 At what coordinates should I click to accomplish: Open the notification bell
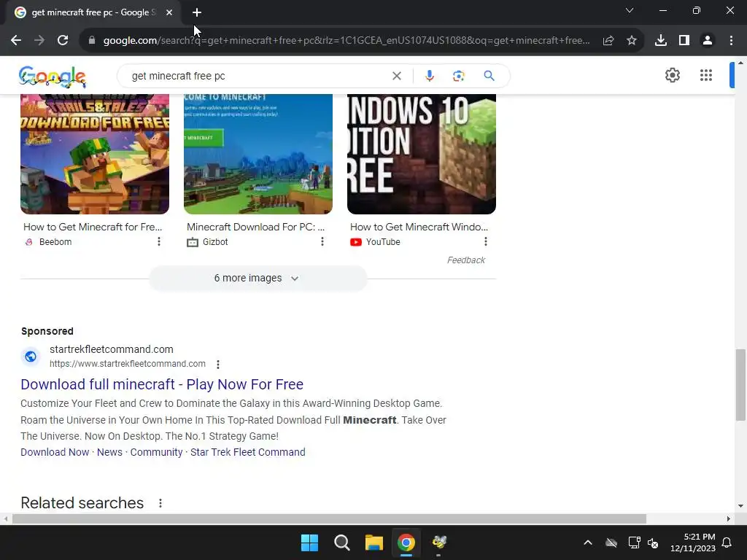(727, 542)
